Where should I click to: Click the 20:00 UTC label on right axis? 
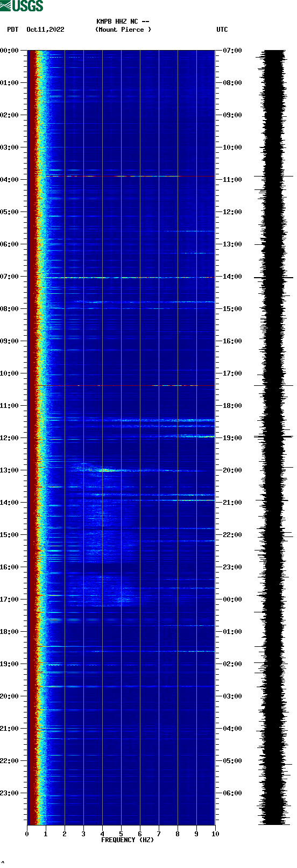tap(232, 470)
